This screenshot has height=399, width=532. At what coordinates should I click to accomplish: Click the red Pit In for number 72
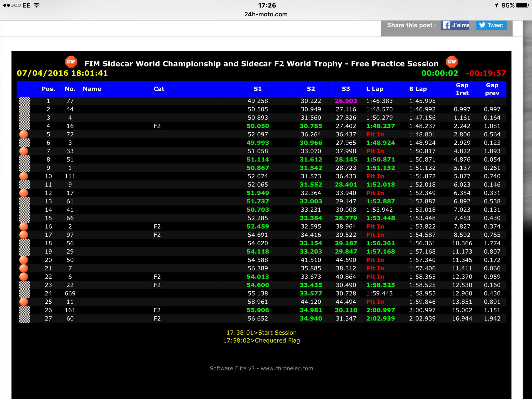(x=375, y=134)
